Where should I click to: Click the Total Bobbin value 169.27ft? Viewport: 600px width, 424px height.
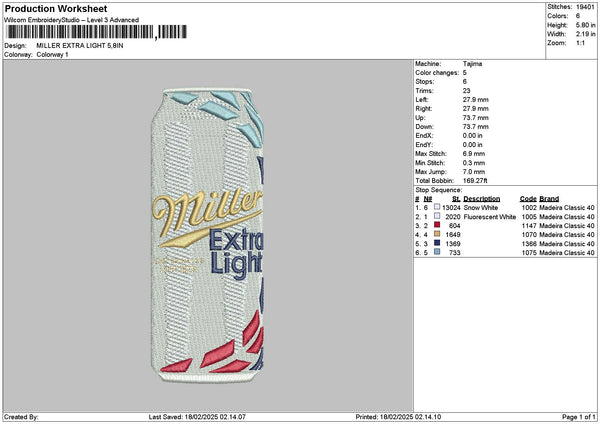pos(475,181)
